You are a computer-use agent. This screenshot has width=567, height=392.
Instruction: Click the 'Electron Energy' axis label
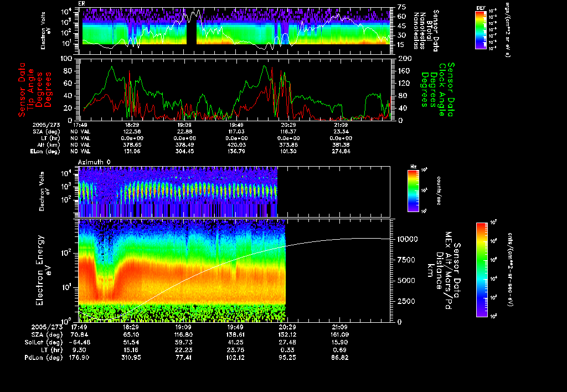(40, 270)
